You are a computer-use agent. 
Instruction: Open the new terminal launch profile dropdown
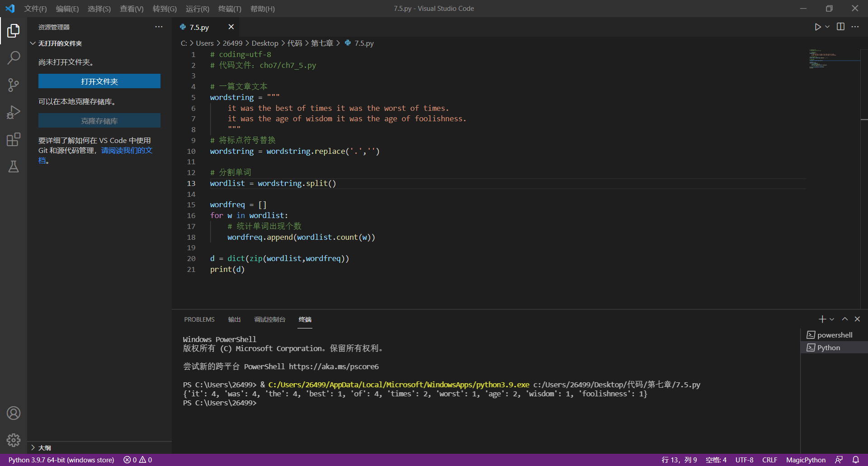click(832, 319)
